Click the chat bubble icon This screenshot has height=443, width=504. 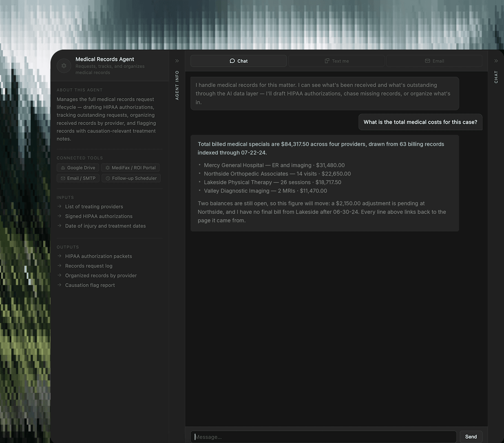pos(232,61)
